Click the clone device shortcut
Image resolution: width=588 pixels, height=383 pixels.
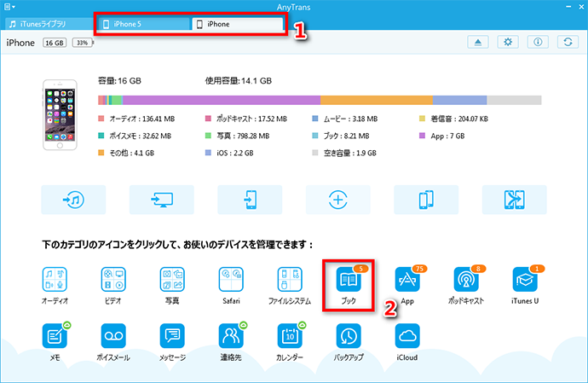pos(426,200)
